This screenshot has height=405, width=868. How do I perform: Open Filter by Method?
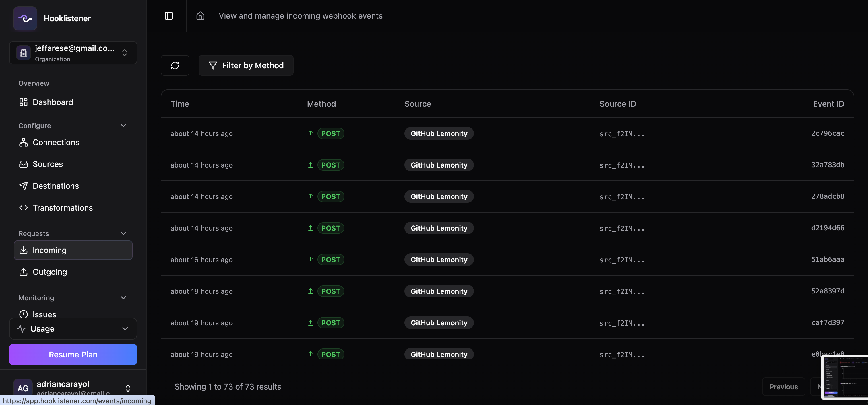(x=246, y=65)
